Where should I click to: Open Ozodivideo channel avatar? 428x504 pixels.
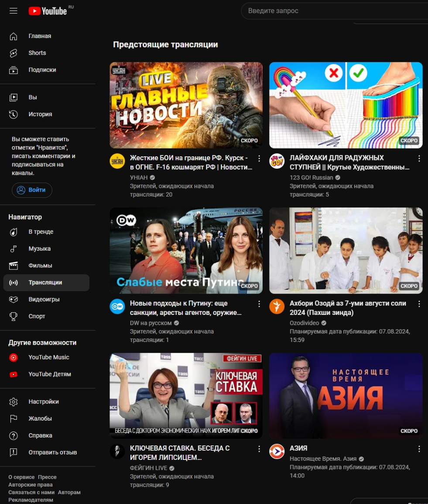tap(277, 307)
